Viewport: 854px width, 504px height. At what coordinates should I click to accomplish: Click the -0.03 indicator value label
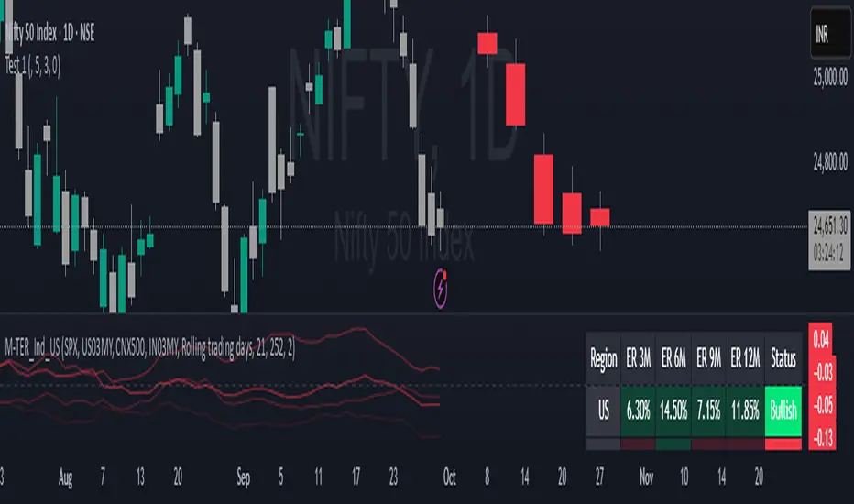point(822,373)
